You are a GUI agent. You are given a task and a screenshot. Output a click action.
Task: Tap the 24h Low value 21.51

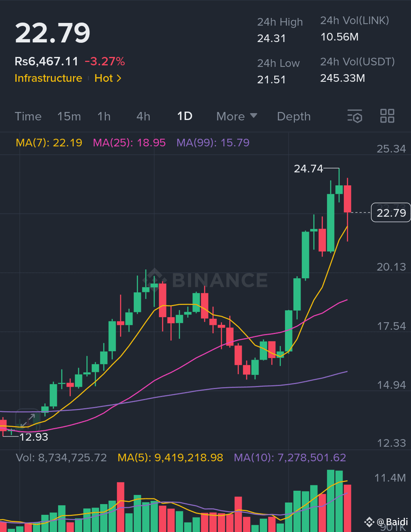(271, 79)
